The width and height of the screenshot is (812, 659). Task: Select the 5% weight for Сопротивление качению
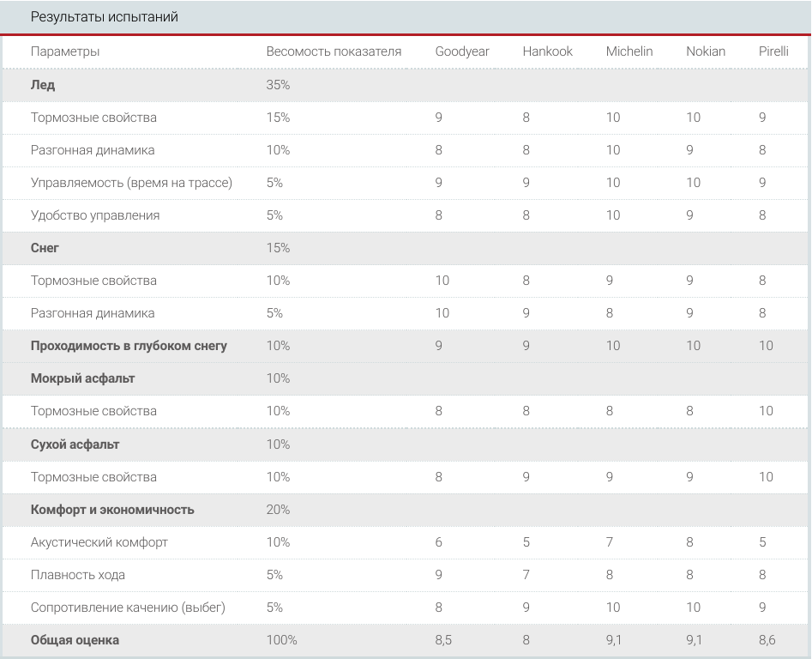pyautogui.click(x=274, y=608)
